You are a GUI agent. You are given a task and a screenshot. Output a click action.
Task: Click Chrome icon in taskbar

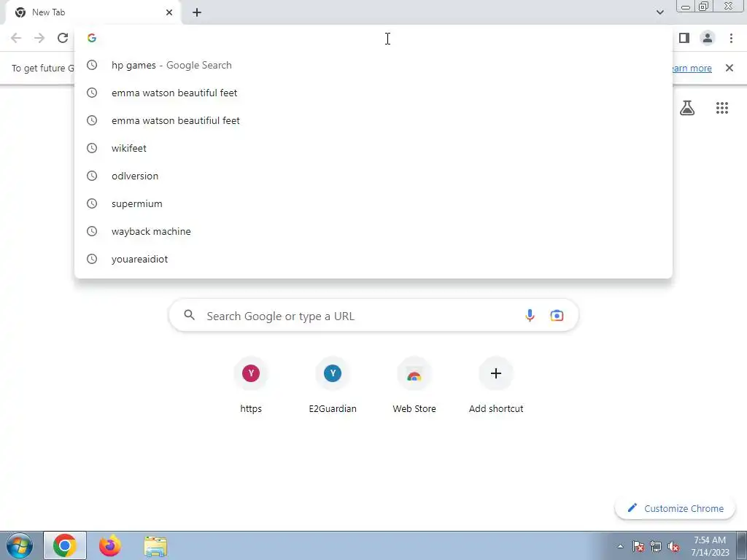(65, 545)
